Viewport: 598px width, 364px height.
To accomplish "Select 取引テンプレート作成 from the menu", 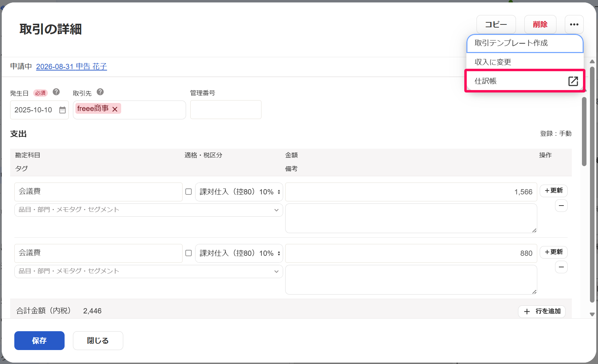I will (525, 43).
